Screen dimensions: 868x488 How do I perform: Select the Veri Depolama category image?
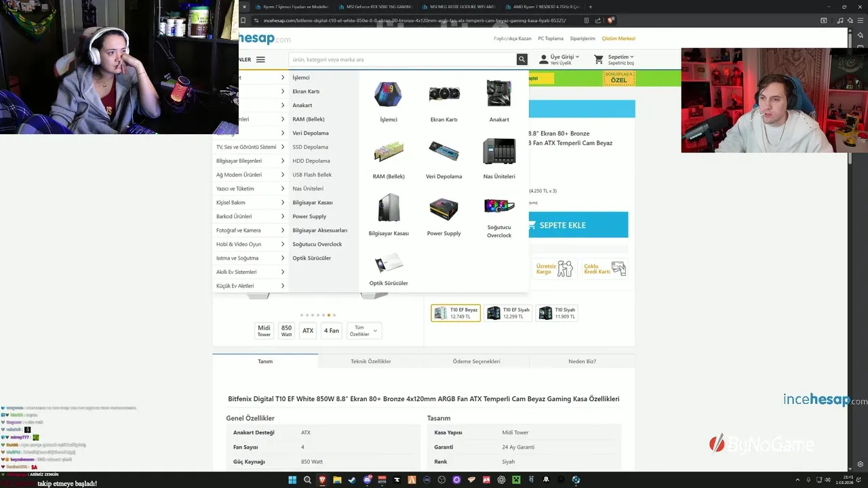coord(444,151)
